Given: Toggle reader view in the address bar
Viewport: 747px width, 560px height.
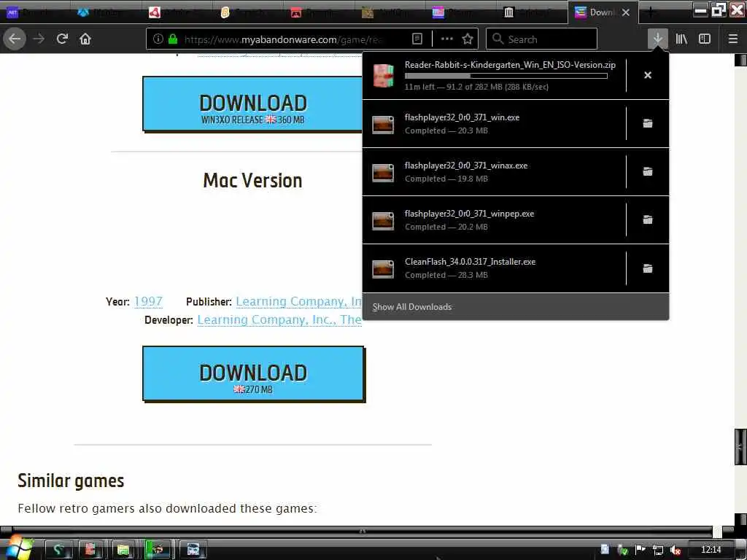Looking at the screenshot, I should click(x=417, y=39).
